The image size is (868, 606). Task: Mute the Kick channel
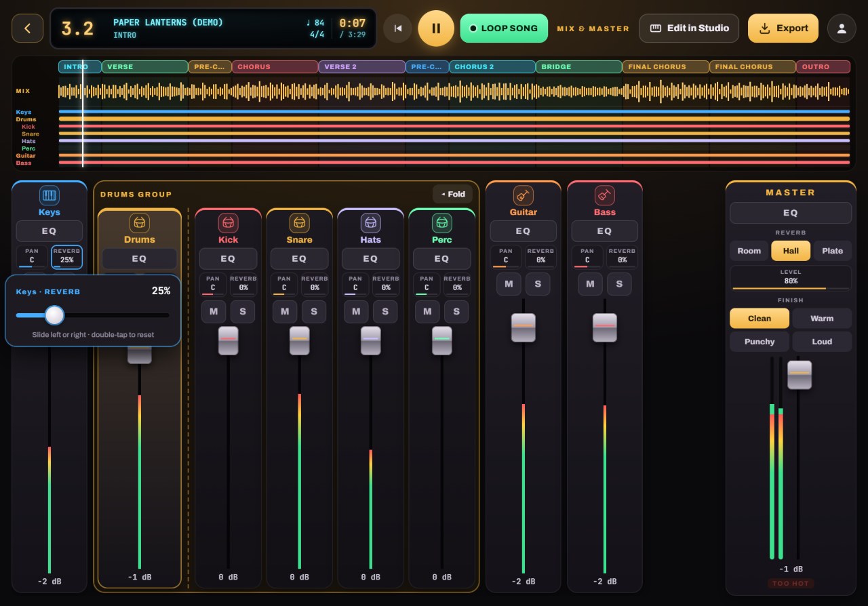click(x=214, y=312)
